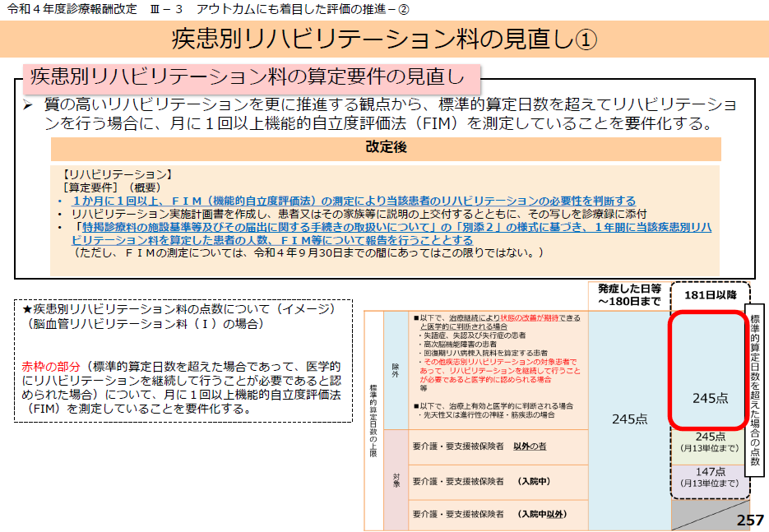Click the vertical label 標準的算定日数を超えた場合の点数
769x532 pixels.
click(755, 386)
